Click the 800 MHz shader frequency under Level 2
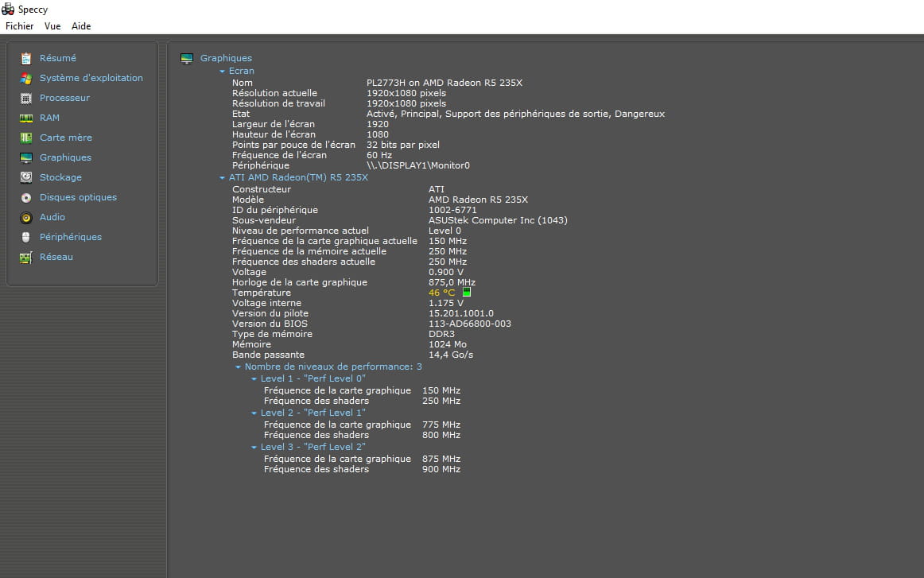924x578 pixels. pyautogui.click(x=441, y=436)
